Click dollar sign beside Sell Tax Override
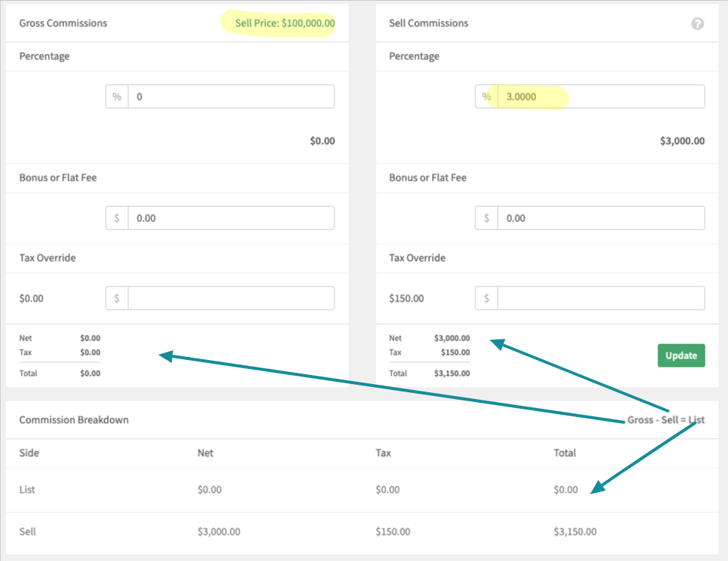This screenshot has height=561, width=728. pos(487,298)
